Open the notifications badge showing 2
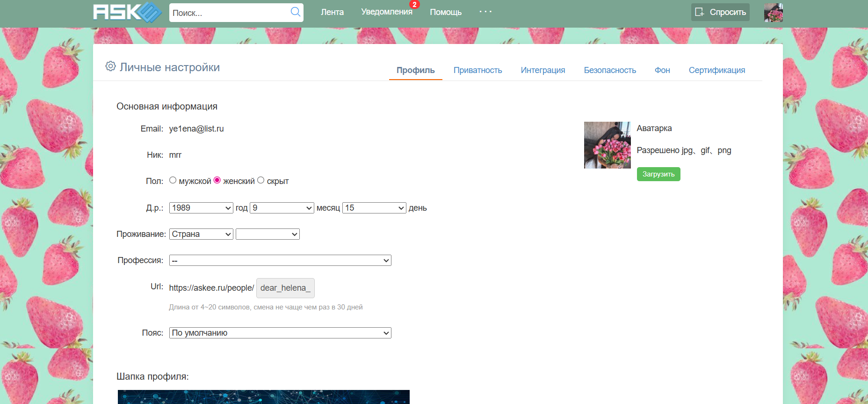The width and height of the screenshot is (868, 404). click(414, 5)
